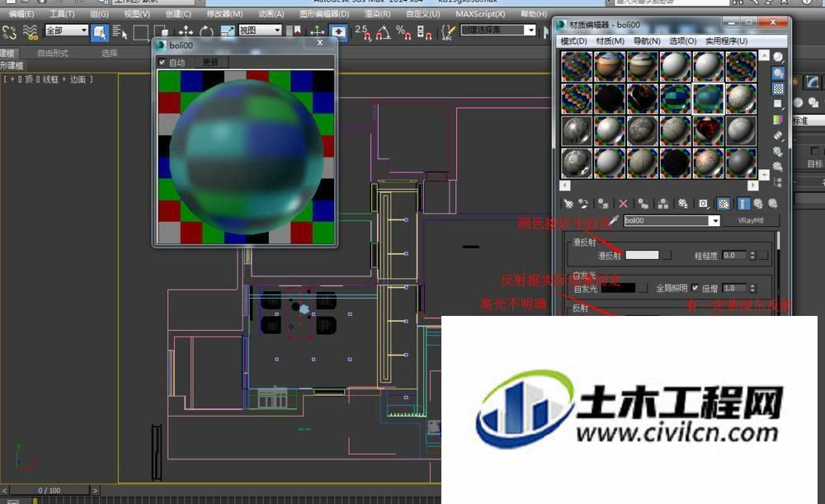Viewport: 825px width, 504px height.
Task: Click the Bind to Space Warp icon
Action: pyautogui.click(x=31, y=33)
